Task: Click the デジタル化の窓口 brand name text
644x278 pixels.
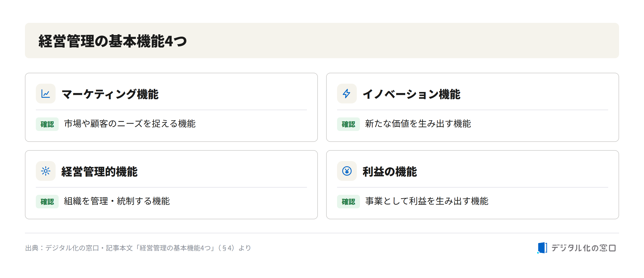Action: pos(583,248)
